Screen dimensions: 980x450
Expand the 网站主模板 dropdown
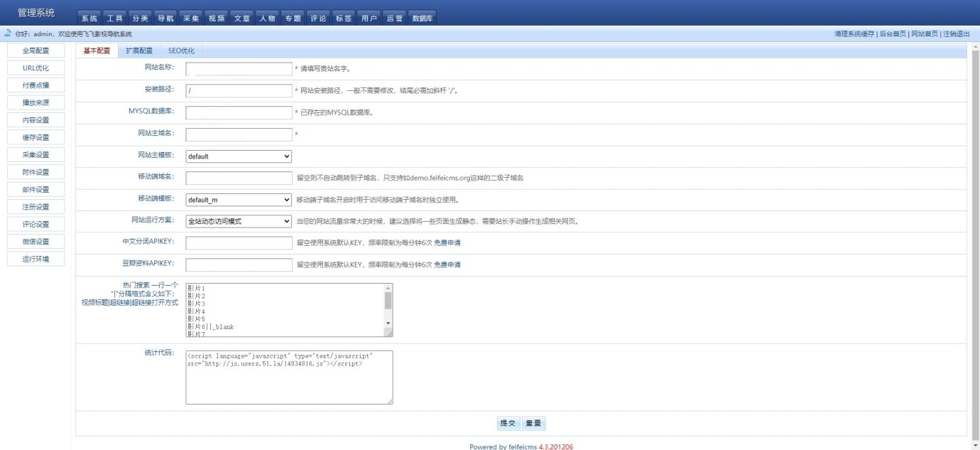coord(239,156)
